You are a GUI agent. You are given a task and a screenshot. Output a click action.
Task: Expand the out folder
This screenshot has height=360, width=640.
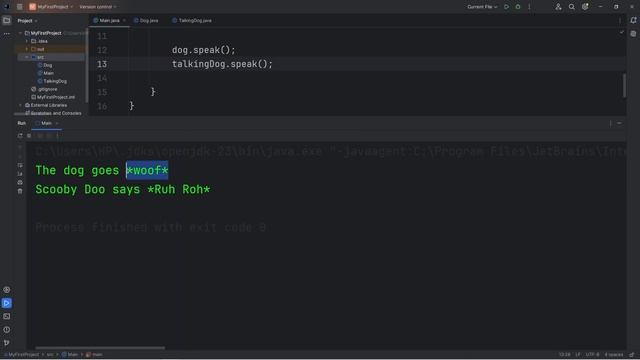click(x=27, y=49)
